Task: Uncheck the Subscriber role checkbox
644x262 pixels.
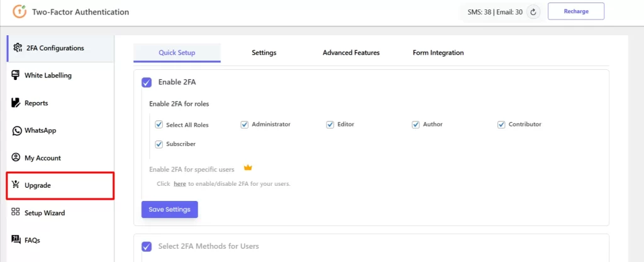Action: pyautogui.click(x=159, y=144)
